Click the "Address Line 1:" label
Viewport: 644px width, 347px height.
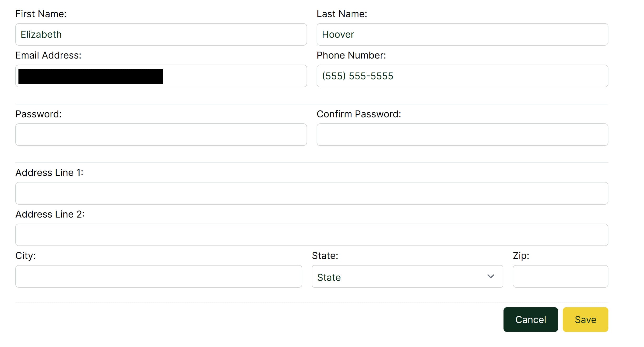pyautogui.click(x=49, y=173)
